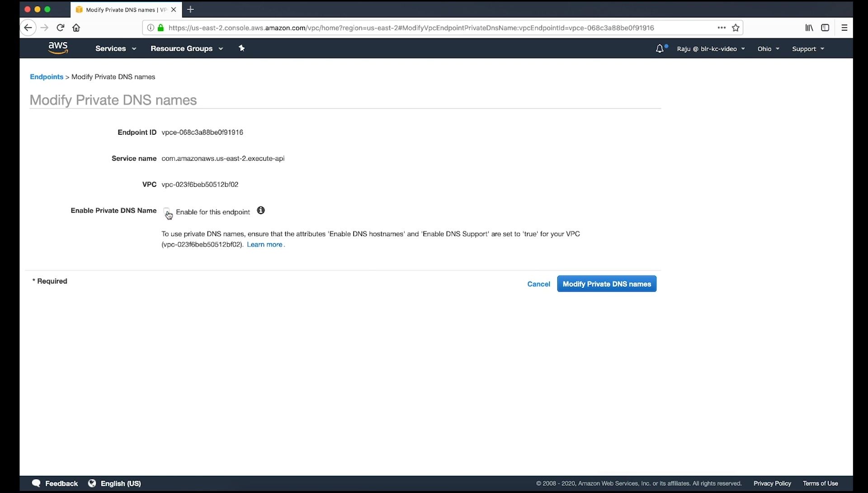The height and width of the screenshot is (493, 868).
Task: Click the Feedback speech bubble icon
Action: (37, 483)
